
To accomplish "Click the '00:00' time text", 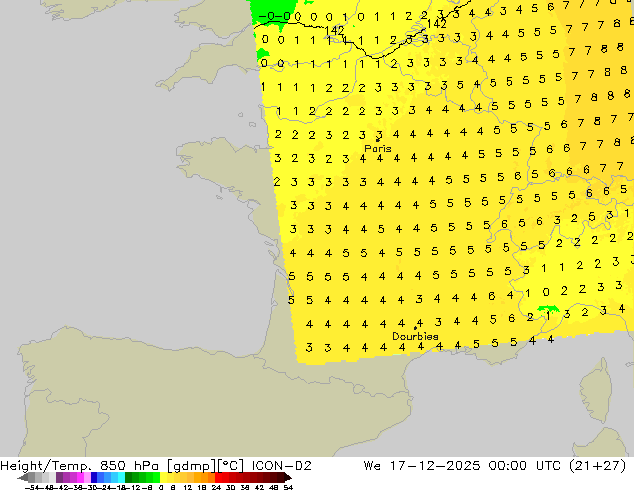I will (507, 466).
